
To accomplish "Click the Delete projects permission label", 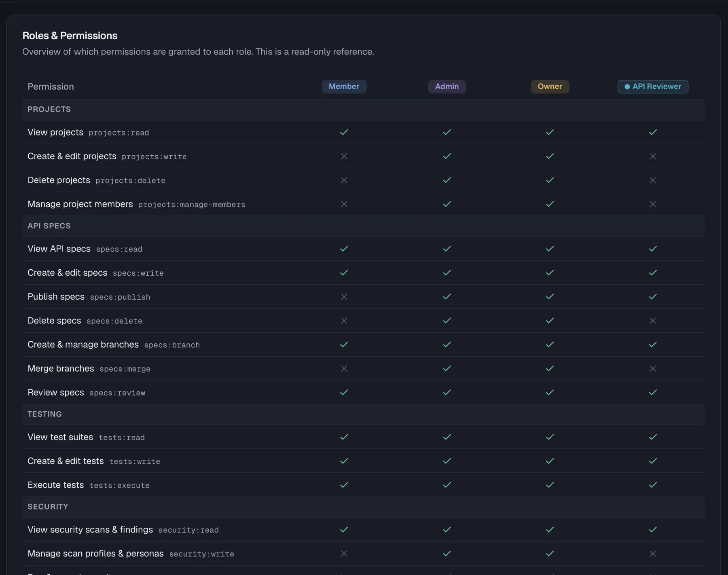I will (x=59, y=180).
